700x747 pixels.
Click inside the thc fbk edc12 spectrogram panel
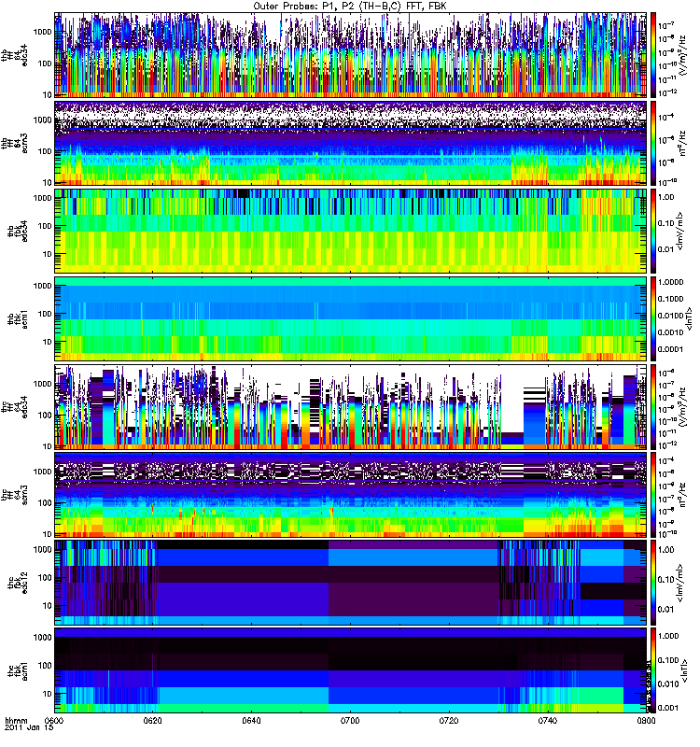(351, 582)
